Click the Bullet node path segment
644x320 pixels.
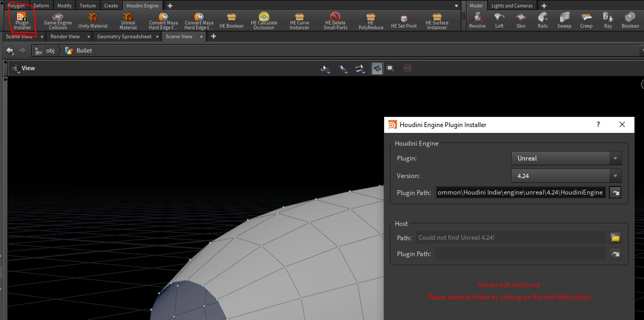78,50
